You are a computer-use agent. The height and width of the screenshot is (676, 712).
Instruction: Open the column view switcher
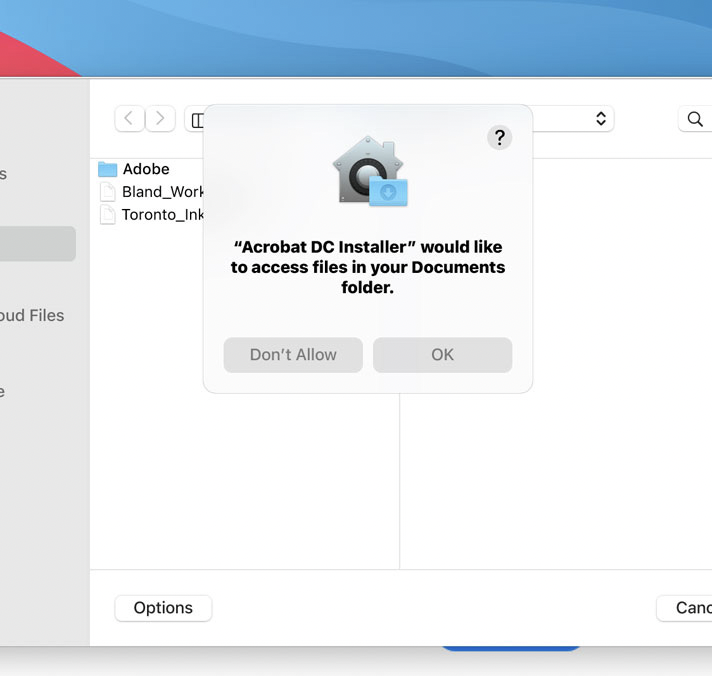195,119
